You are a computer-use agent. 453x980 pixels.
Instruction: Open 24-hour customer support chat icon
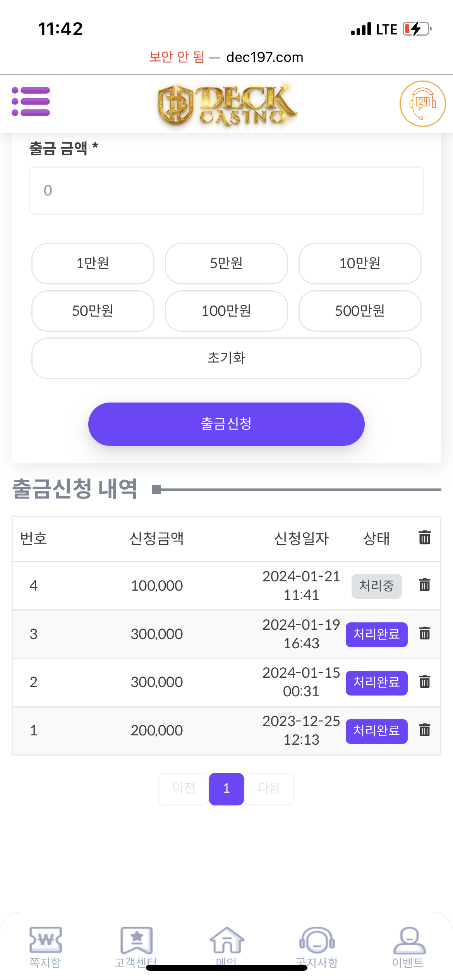(x=422, y=103)
